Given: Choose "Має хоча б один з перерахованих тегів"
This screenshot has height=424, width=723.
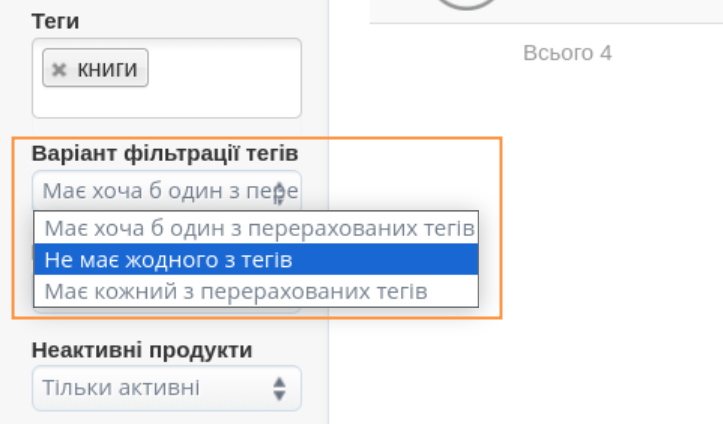Looking at the screenshot, I should 256,228.
